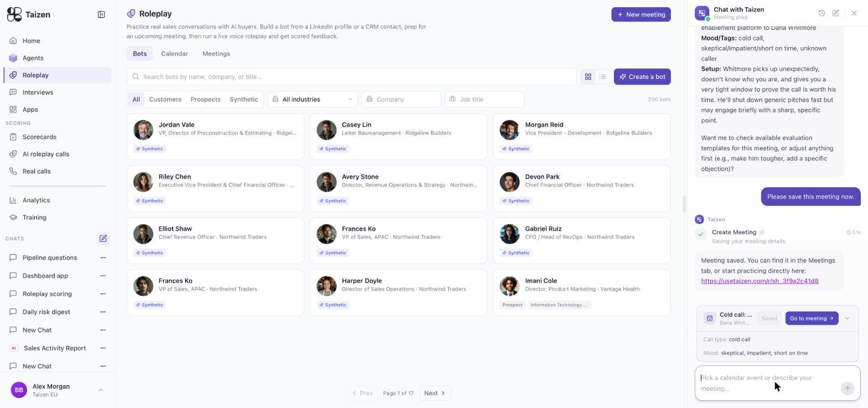Select the Calendar tab

[174, 54]
